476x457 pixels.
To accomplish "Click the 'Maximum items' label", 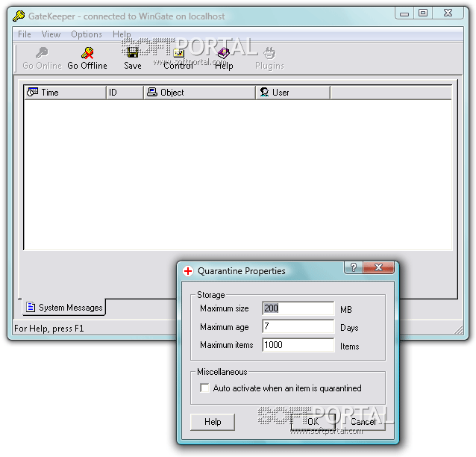I will (x=227, y=345).
